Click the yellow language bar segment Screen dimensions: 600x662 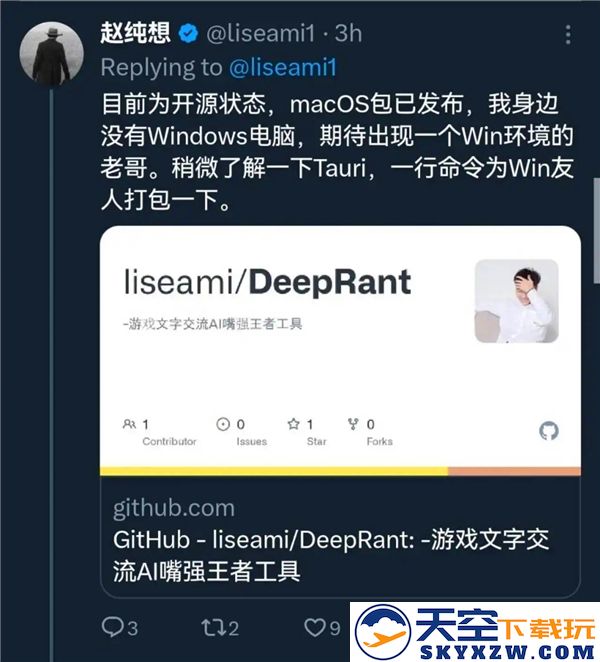274,471
